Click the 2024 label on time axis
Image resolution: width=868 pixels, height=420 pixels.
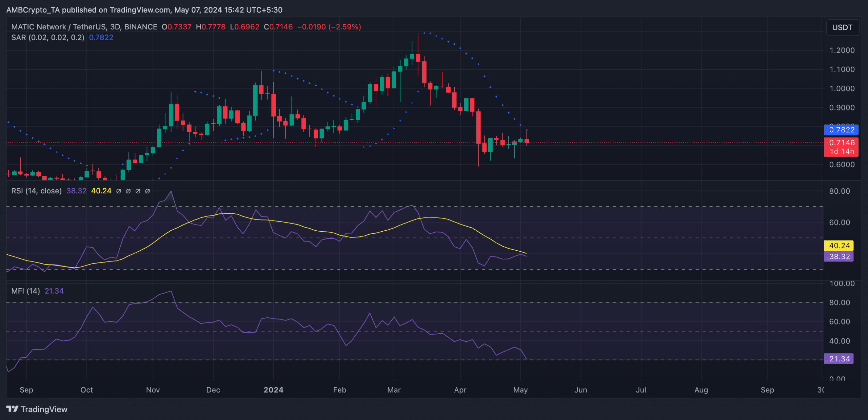[274, 390]
